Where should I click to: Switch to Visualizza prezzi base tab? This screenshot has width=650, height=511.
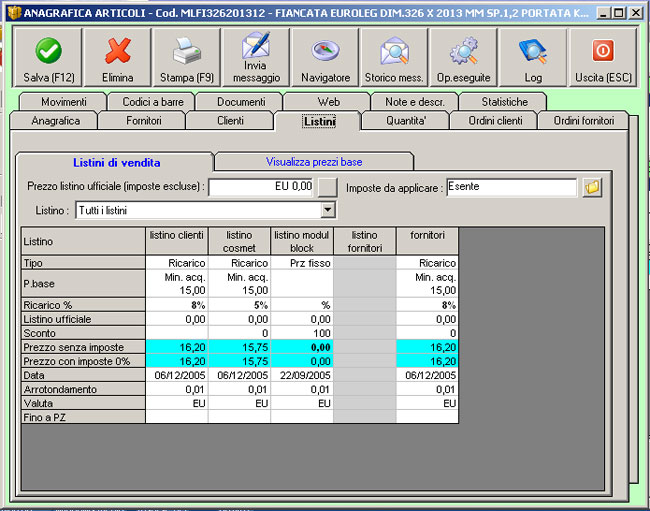(x=312, y=161)
